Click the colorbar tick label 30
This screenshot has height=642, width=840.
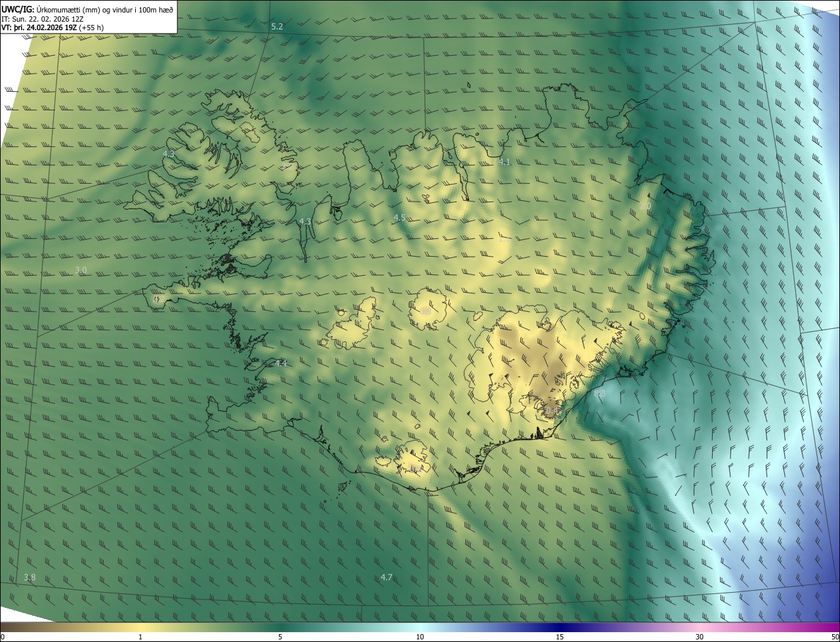point(700,637)
